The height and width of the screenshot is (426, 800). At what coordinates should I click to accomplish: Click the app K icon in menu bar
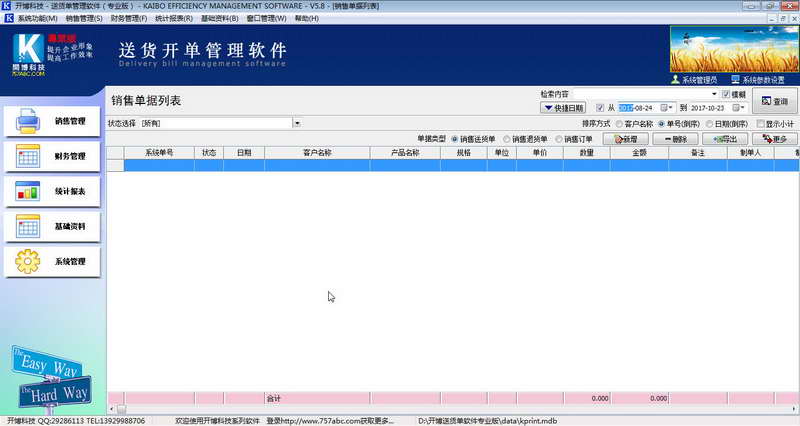click(9, 18)
